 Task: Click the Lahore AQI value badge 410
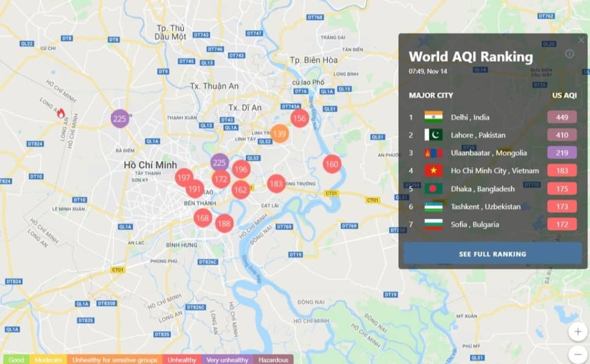[561, 135]
